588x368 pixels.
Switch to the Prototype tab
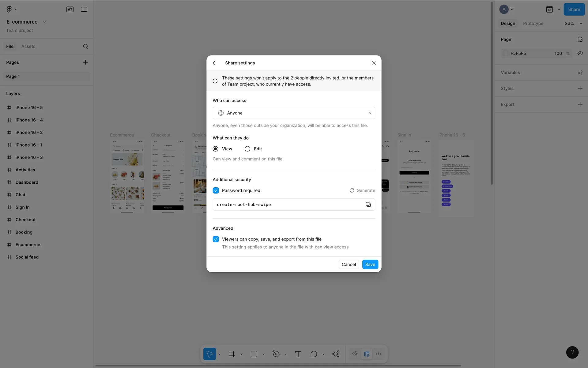pyautogui.click(x=533, y=24)
